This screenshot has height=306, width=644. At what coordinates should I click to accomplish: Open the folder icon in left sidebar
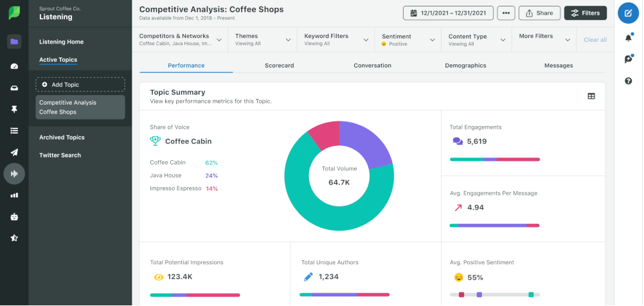pyautogui.click(x=14, y=42)
